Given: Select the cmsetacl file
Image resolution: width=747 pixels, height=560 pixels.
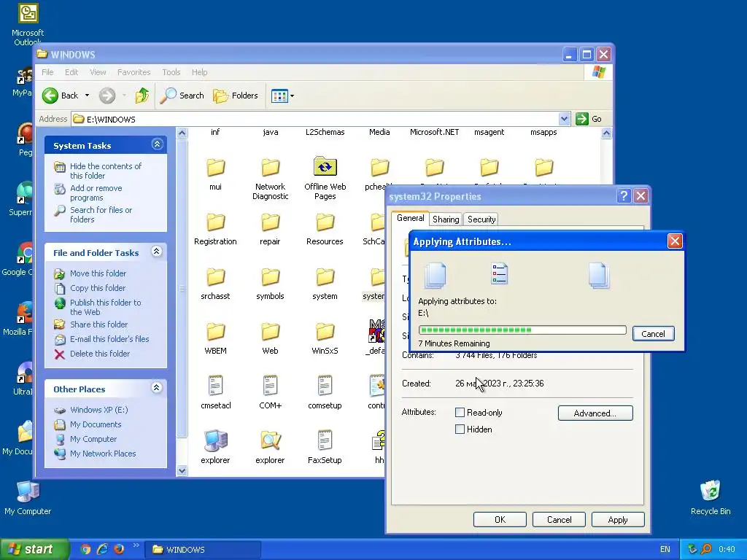Looking at the screenshot, I should pos(215,386).
